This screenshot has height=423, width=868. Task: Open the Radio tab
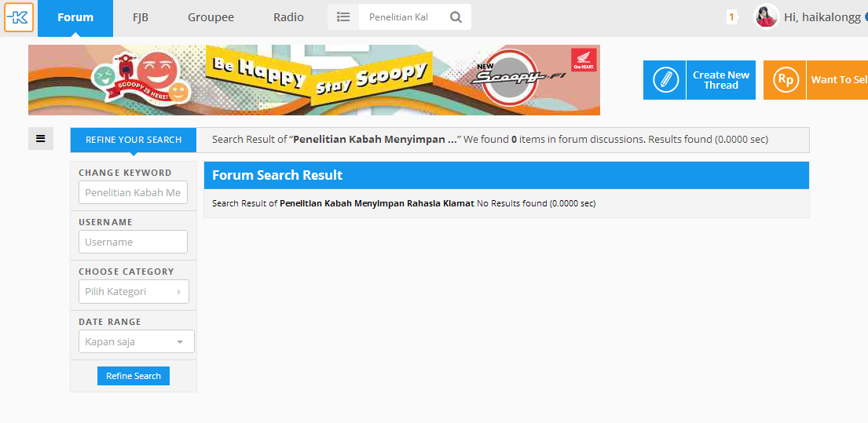[288, 18]
